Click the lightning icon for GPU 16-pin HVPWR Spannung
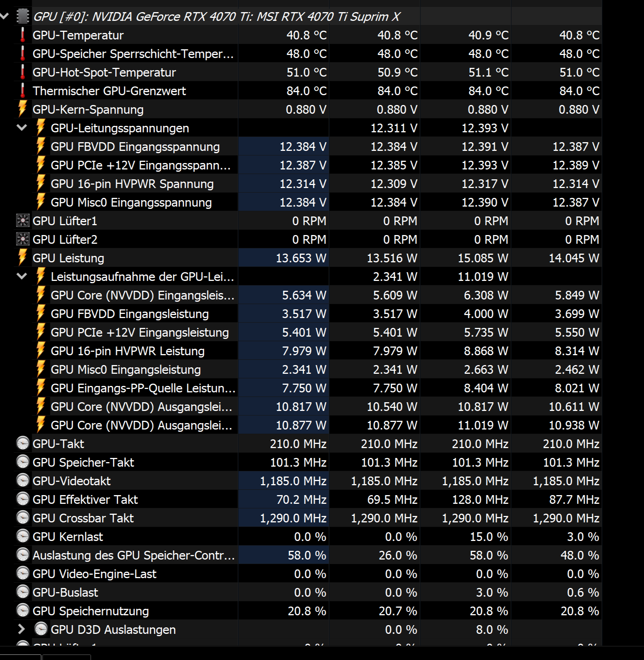644x660 pixels. pyautogui.click(x=41, y=183)
